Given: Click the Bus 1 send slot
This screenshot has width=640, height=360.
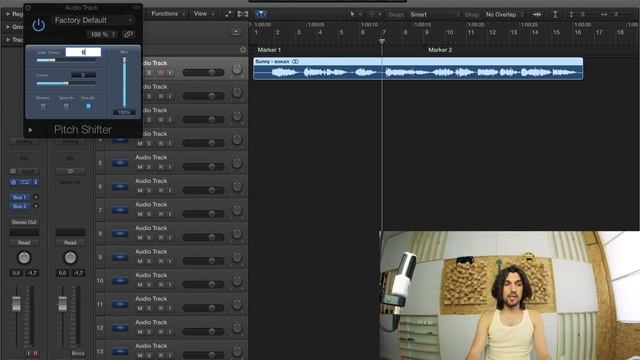Looking at the screenshot, I should point(19,197).
